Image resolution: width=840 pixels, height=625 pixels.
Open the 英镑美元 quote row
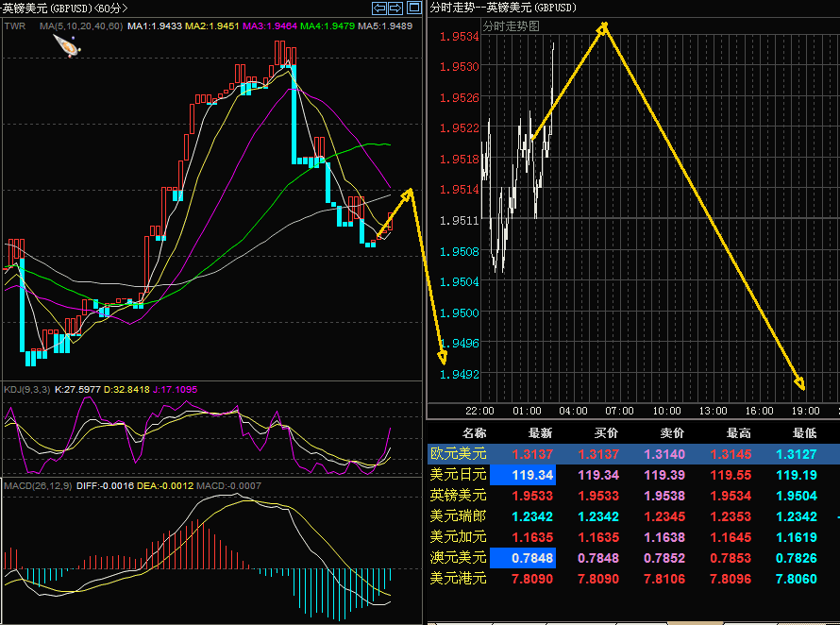pyautogui.click(x=459, y=495)
